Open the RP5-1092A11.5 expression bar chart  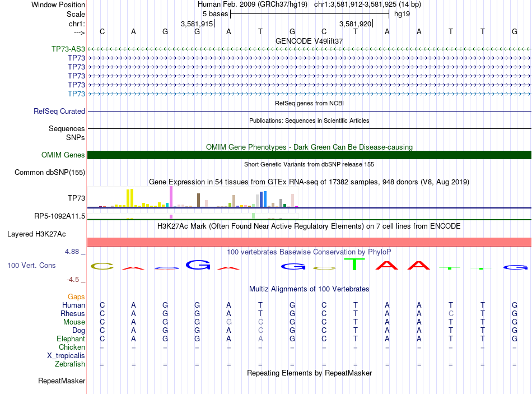pos(193,216)
